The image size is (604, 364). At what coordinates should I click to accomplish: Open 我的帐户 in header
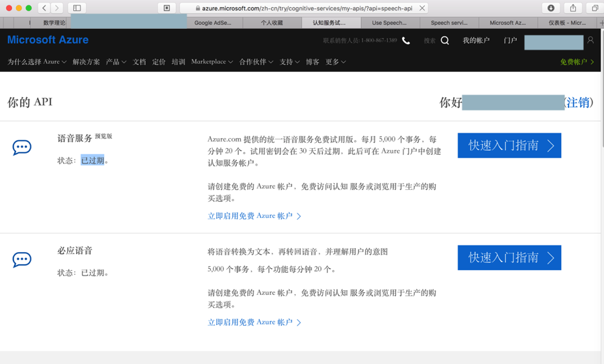(x=476, y=40)
